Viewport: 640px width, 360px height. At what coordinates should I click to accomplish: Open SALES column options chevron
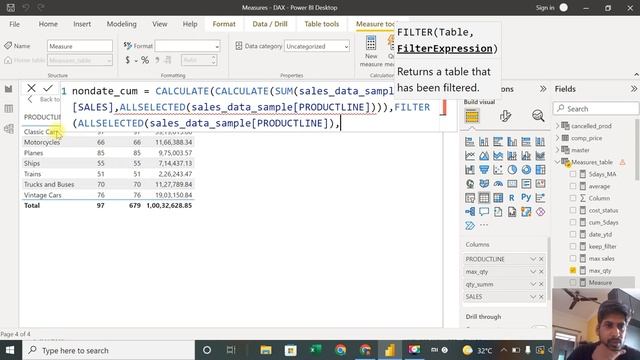tap(533, 297)
